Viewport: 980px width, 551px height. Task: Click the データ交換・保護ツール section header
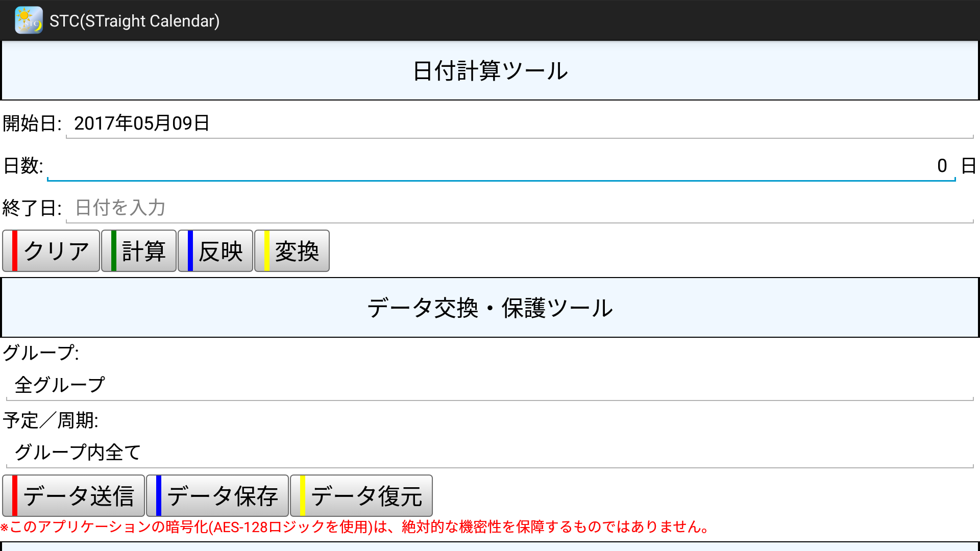click(490, 308)
